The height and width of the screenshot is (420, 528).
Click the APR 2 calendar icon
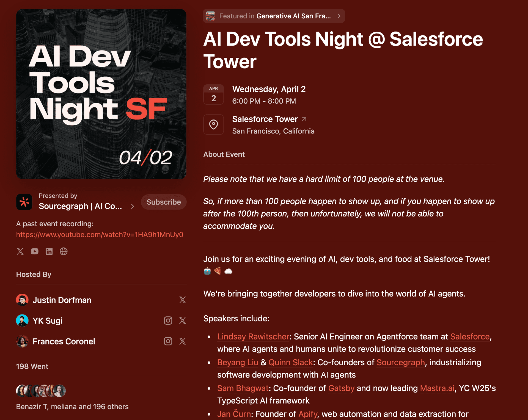point(213,94)
